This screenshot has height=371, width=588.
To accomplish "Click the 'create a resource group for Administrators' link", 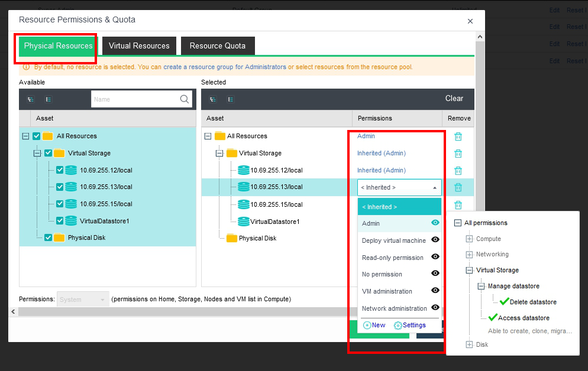I will point(225,67).
